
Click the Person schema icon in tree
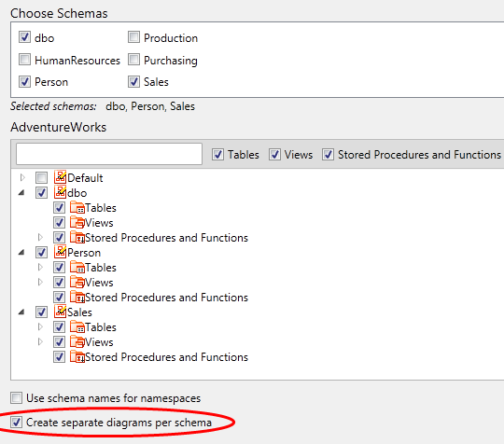pos(60,252)
